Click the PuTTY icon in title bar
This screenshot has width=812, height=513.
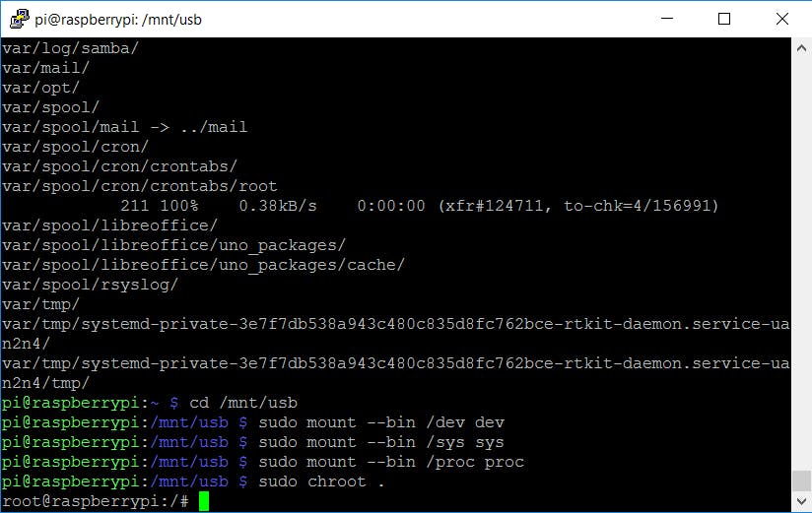(18, 19)
